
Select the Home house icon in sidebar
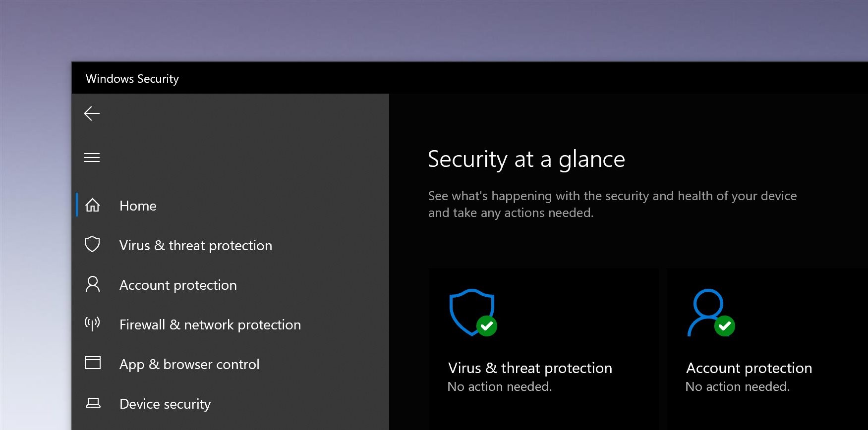pos(92,205)
